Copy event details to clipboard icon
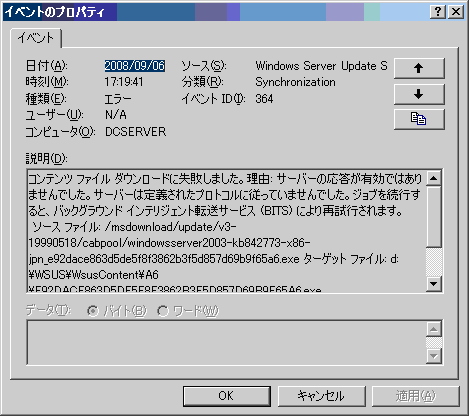 tap(419, 119)
